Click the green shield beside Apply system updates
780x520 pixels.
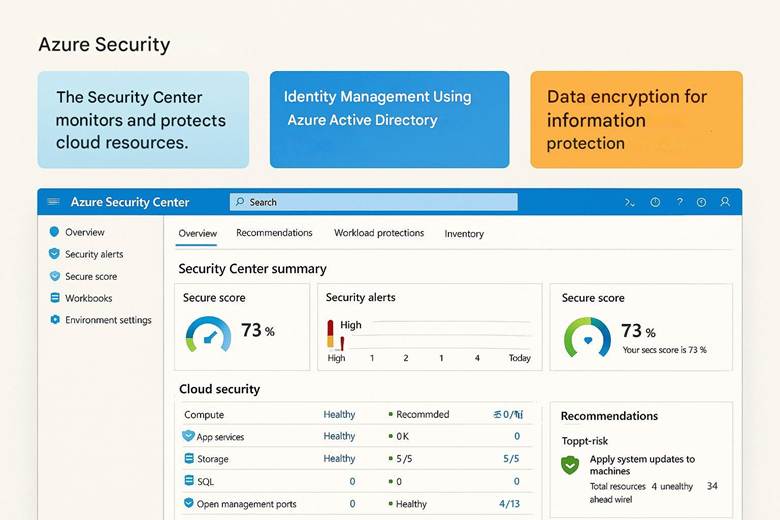(x=570, y=465)
